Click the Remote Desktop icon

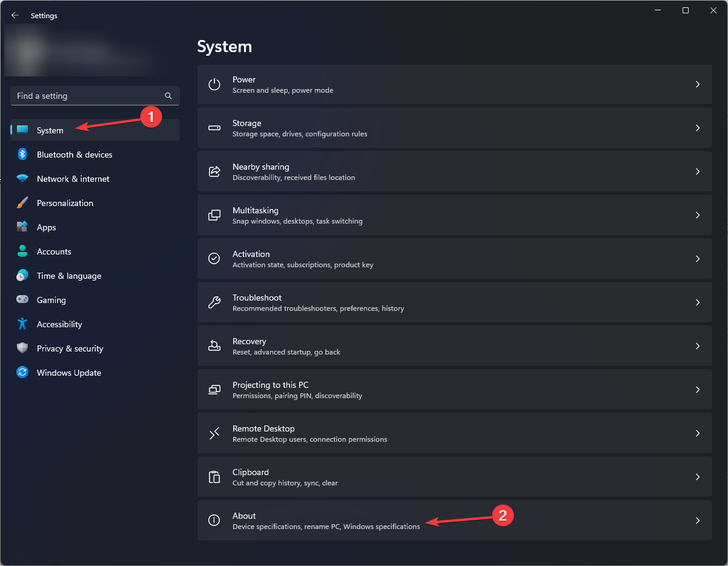pyautogui.click(x=214, y=434)
